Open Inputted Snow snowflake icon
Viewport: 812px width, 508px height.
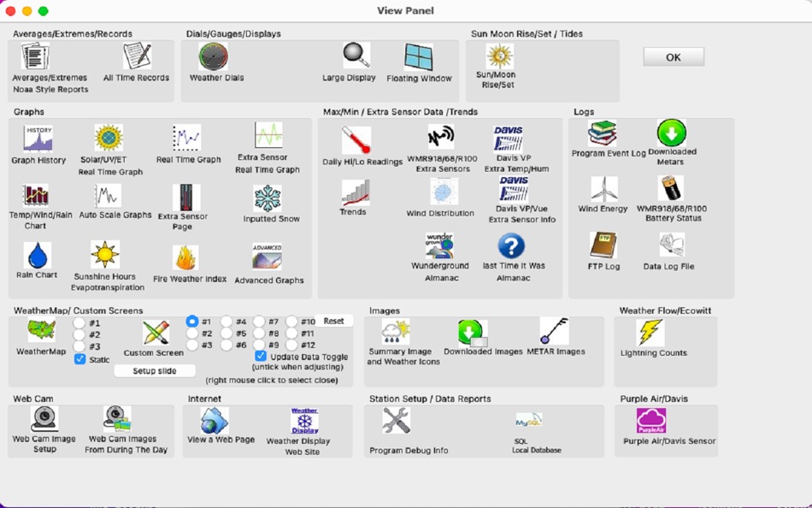point(268,198)
